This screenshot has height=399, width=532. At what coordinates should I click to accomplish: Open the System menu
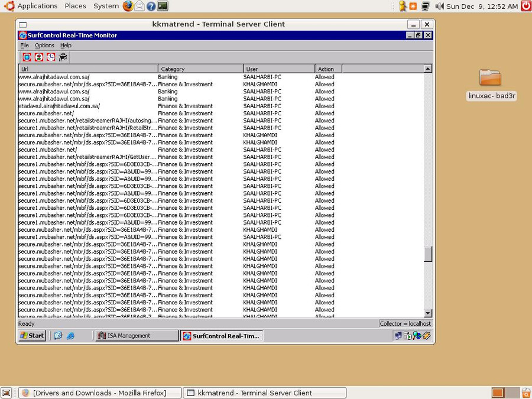(x=106, y=6)
